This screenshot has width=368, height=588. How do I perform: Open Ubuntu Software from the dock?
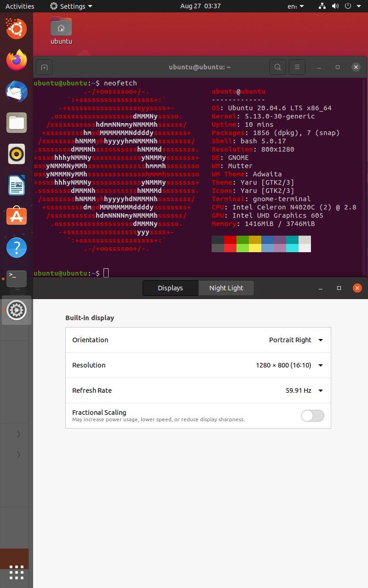tap(16, 216)
